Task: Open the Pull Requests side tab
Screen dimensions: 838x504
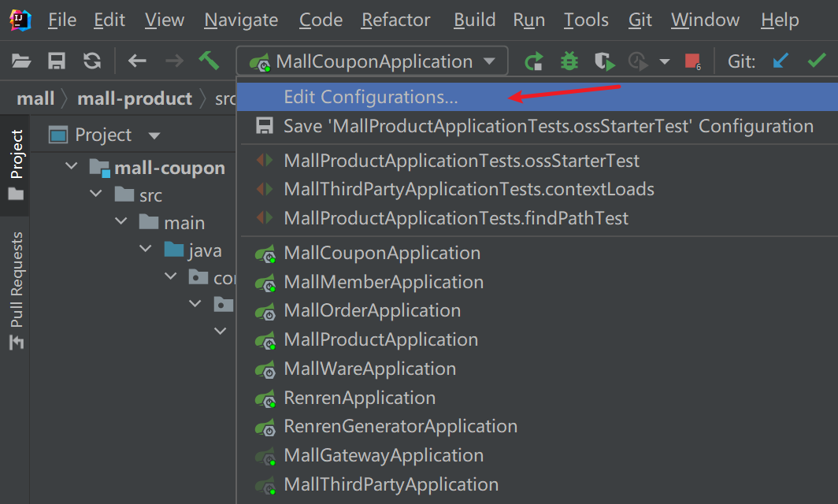Action: [x=16, y=288]
